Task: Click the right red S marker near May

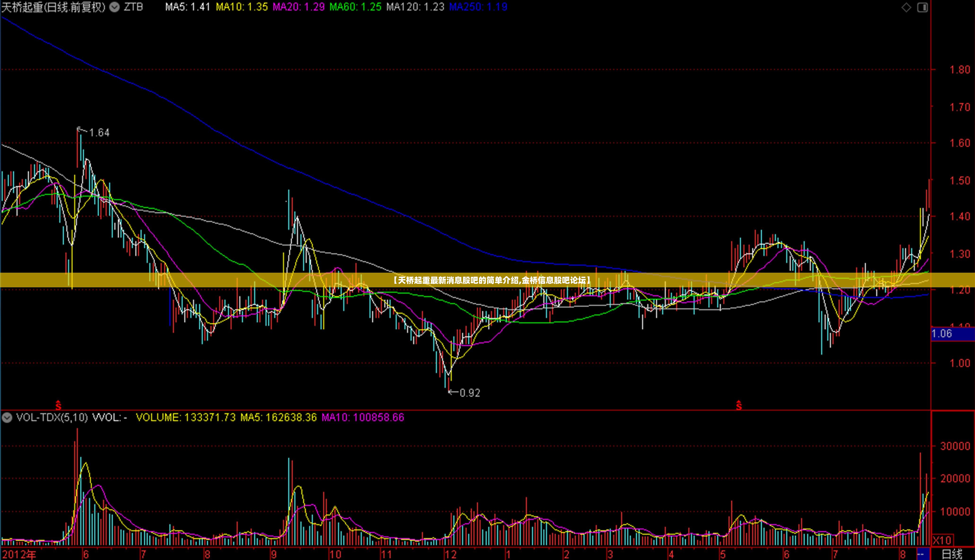Action: point(739,405)
